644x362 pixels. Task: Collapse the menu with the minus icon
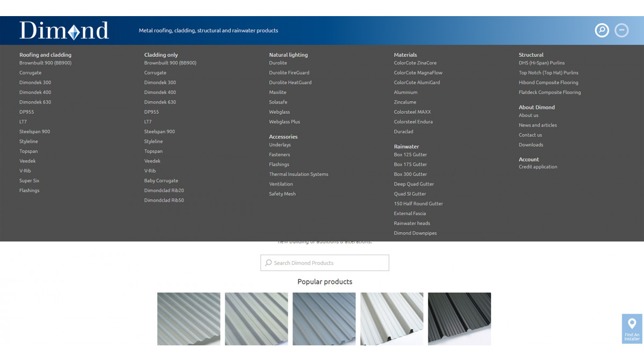621,31
